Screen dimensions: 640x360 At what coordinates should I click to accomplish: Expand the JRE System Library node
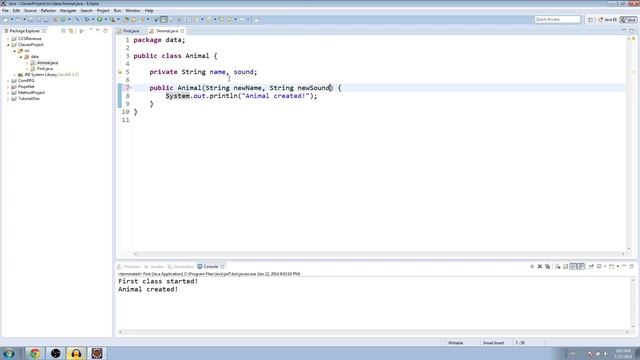coord(15,75)
